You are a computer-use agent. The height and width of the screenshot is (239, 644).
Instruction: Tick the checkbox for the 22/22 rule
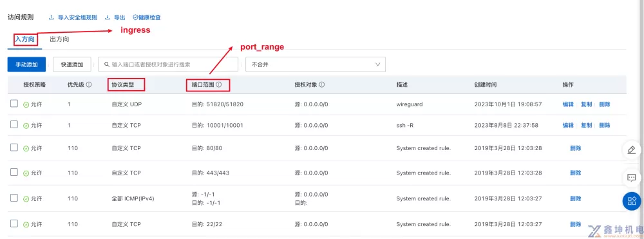(14, 224)
